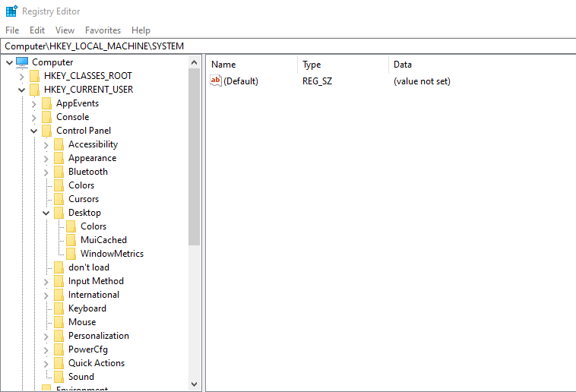The image size is (576, 392).
Task: Open the Favorites menu
Action: pos(103,30)
